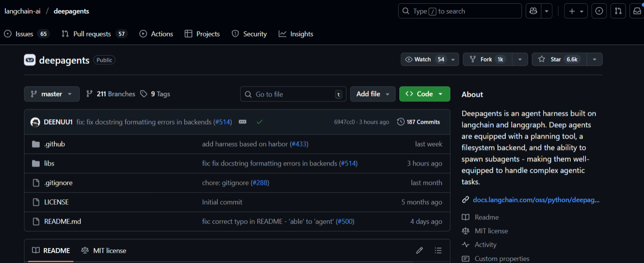Image resolution: width=644 pixels, height=263 pixels.
Task: Open pull requests icon in top bar
Action: 618,11
